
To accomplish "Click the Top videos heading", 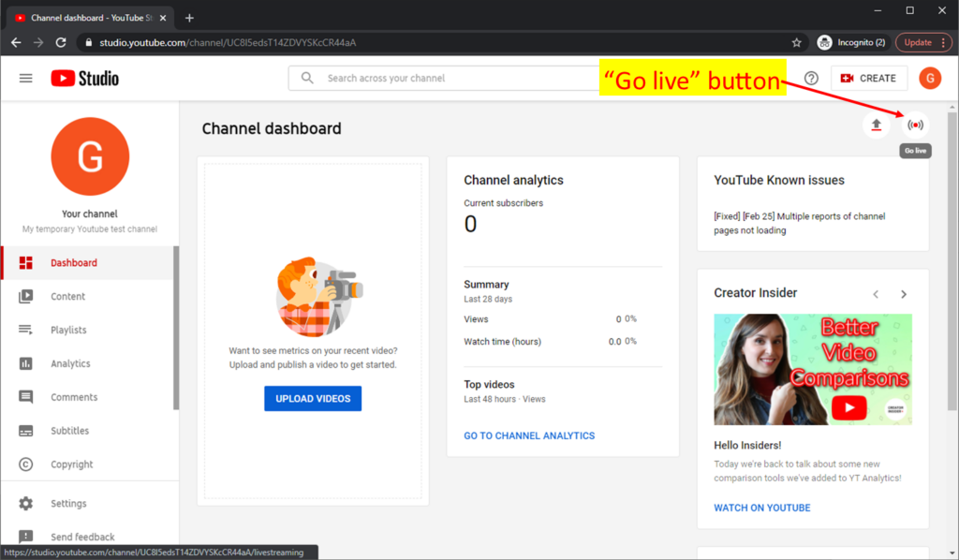I will pos(489,385).
